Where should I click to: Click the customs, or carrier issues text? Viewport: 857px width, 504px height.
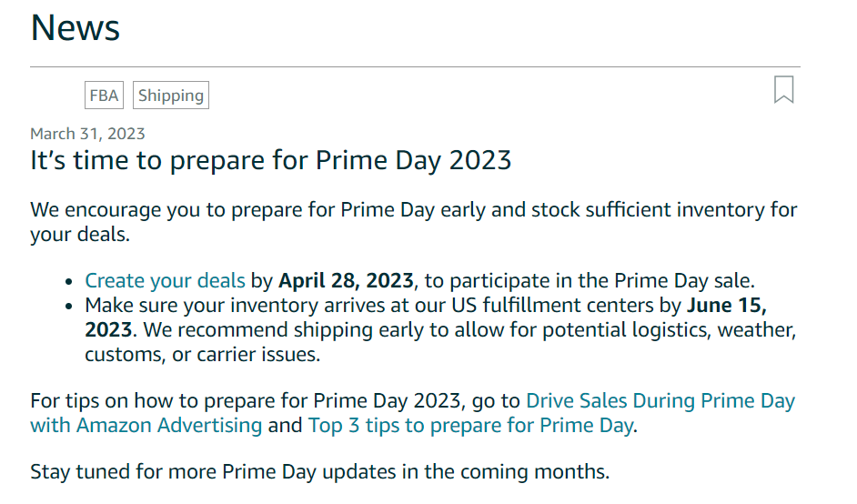[x=202, y=354]
